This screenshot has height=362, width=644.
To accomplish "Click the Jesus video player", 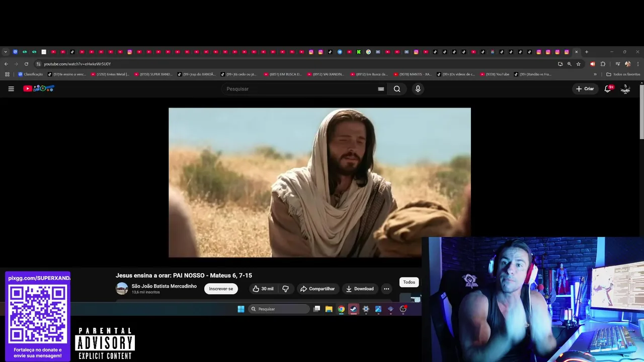I will pyautogui.click(x=319, y=182).
